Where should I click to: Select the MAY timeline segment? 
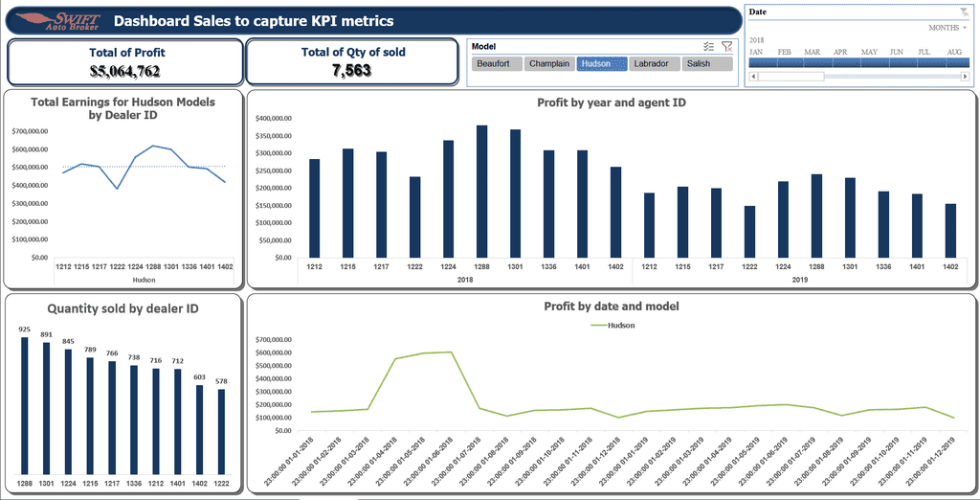point(875,62)
